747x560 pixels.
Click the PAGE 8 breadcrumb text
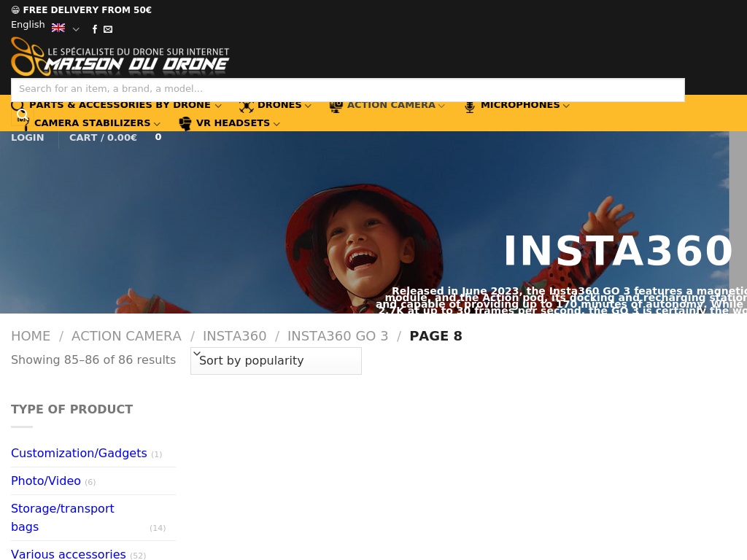pyautogui.click(x=436, y=336)
